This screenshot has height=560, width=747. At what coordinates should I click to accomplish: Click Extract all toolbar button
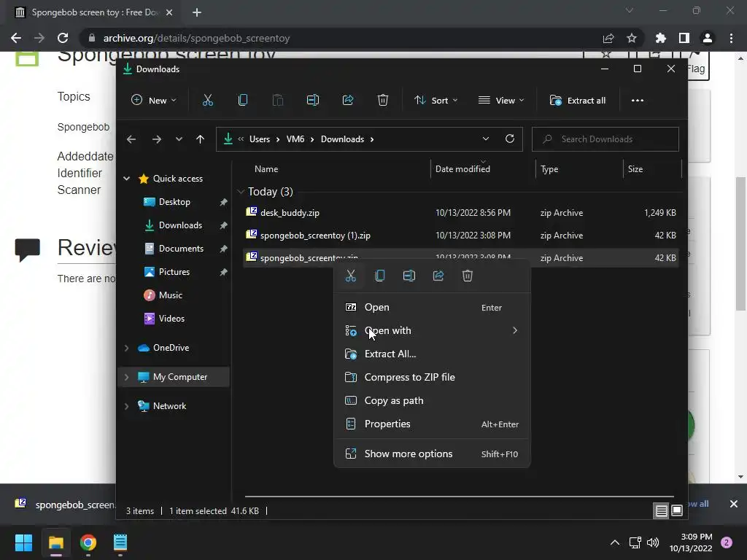pos(578,101)
